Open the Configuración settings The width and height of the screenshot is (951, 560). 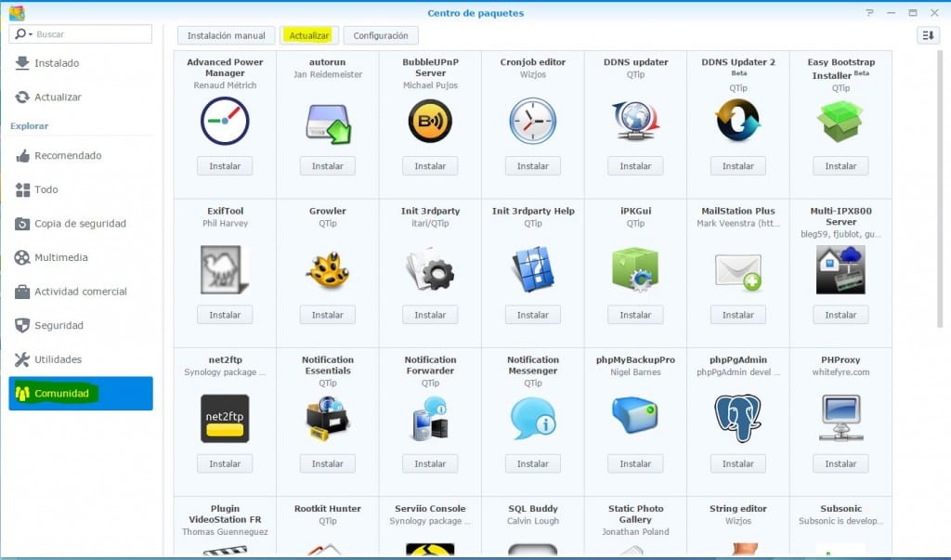click(381, 35)
